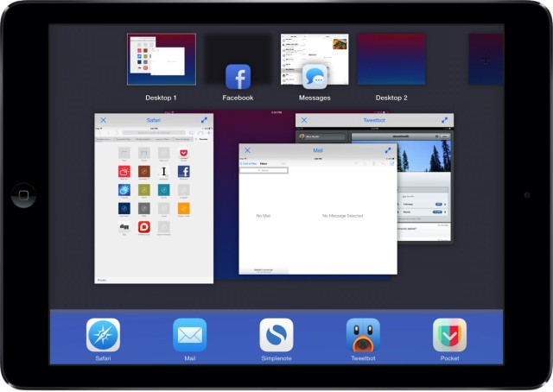Compose a new message in Mail

(391, 163)
